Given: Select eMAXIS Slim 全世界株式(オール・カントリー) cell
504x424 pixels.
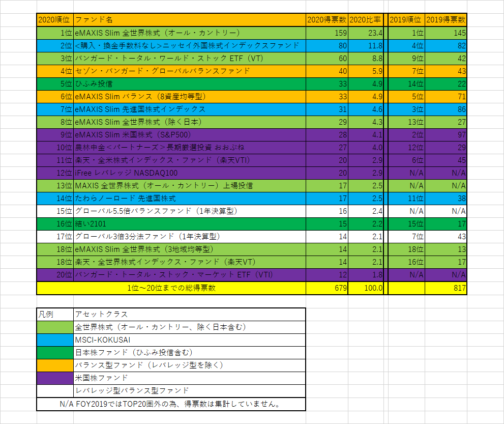Looking at the screenshot, I should pos(190,33).
